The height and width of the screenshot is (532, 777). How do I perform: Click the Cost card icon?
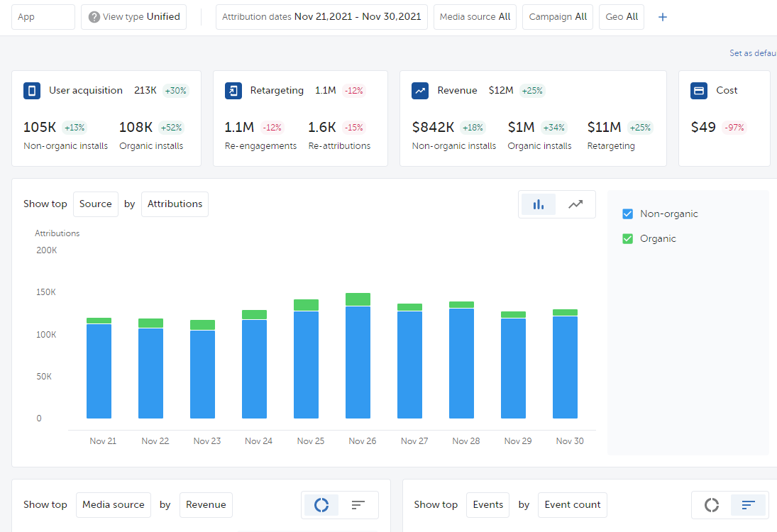point(699,91)
